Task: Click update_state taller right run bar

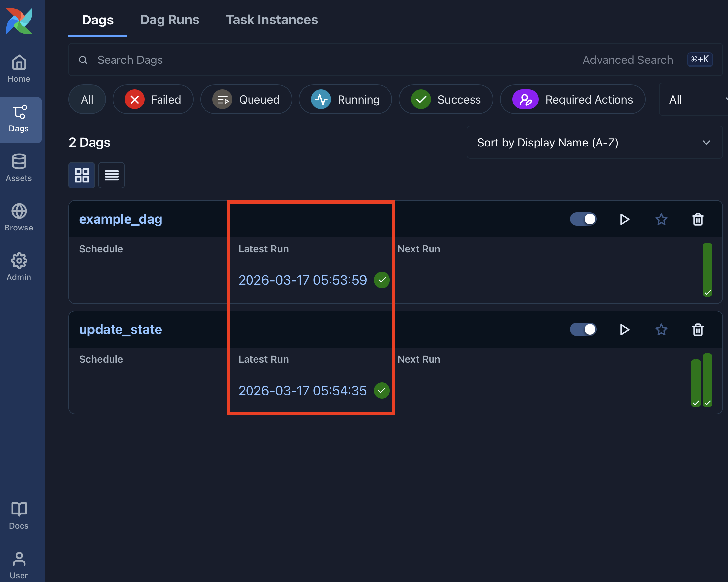Action: click(x=707, y=380)
